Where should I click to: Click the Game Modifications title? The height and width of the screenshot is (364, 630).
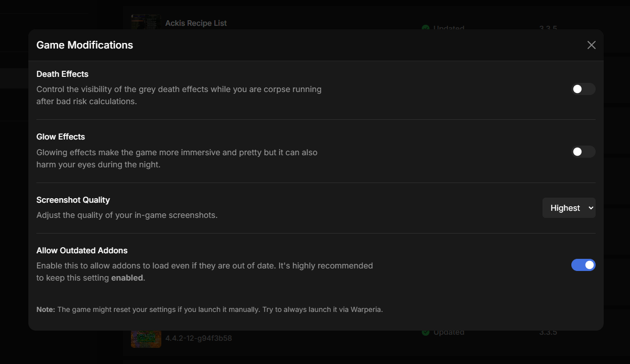point(84,45)
